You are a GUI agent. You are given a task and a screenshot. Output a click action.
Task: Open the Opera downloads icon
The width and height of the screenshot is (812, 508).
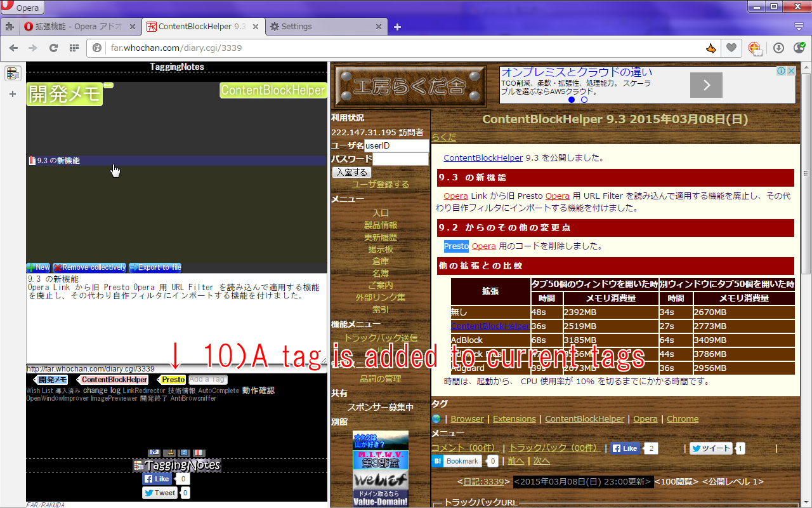point(778,48)
